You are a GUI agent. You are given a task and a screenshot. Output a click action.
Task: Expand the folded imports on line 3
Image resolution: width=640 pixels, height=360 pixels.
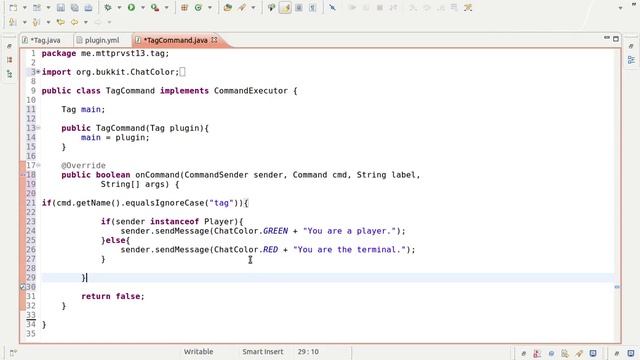click(38, 72)
